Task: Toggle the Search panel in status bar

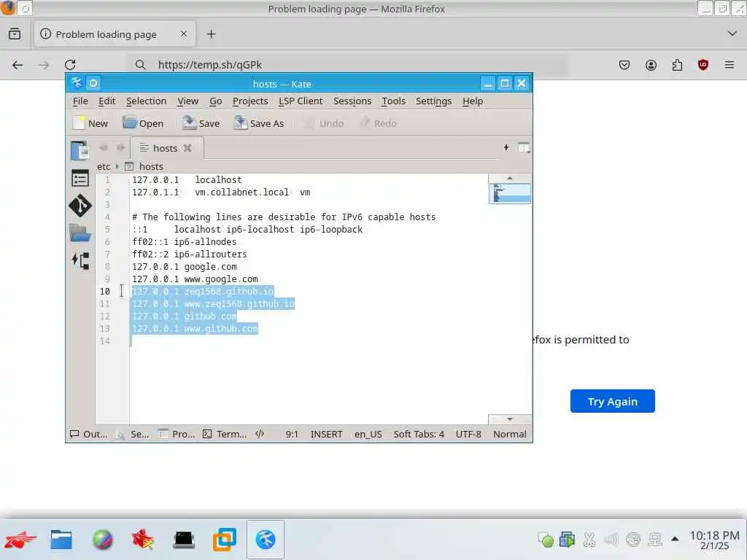Action: (x=133, y=435)
